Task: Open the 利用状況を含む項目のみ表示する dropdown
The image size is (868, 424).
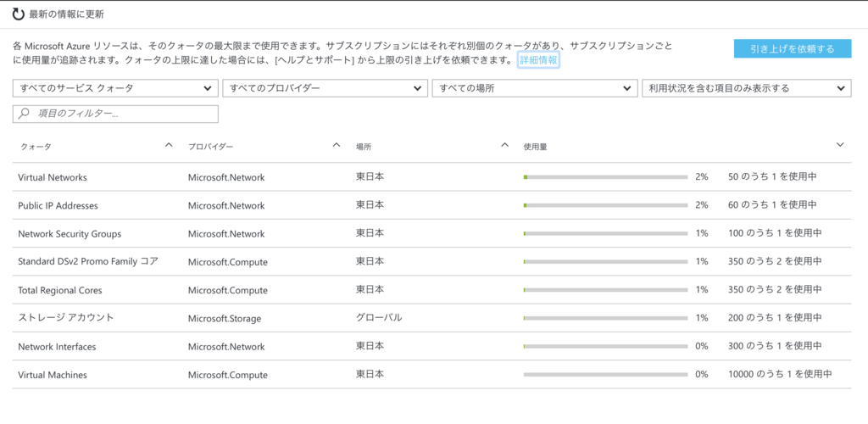Action: click(747, 88)
